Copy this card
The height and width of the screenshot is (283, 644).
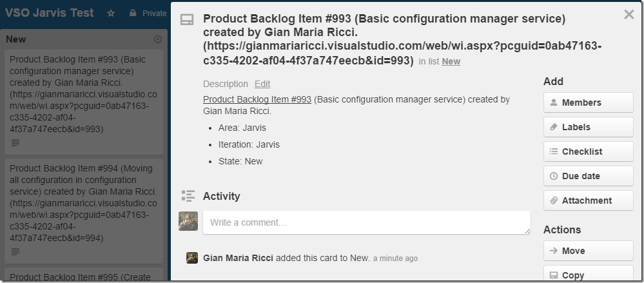pyautogui.click(x=588, y=274)
